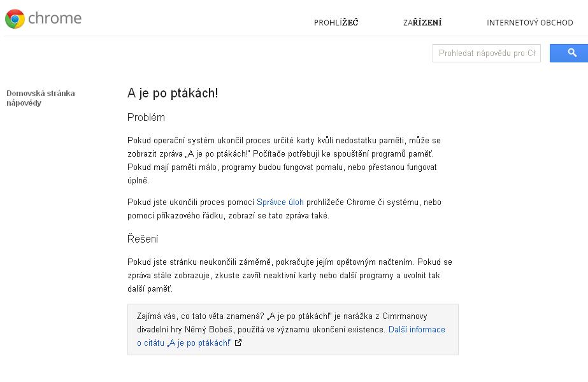
Task: Click paragraph starting "Pokud operační systém"
Action: (x=283, y=160)
